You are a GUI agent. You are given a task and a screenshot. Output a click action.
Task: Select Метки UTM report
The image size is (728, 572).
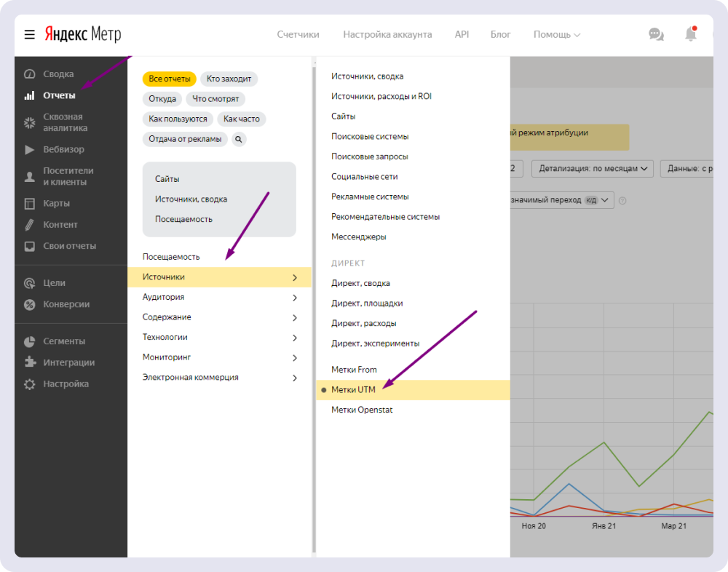[x=353, y=390]
